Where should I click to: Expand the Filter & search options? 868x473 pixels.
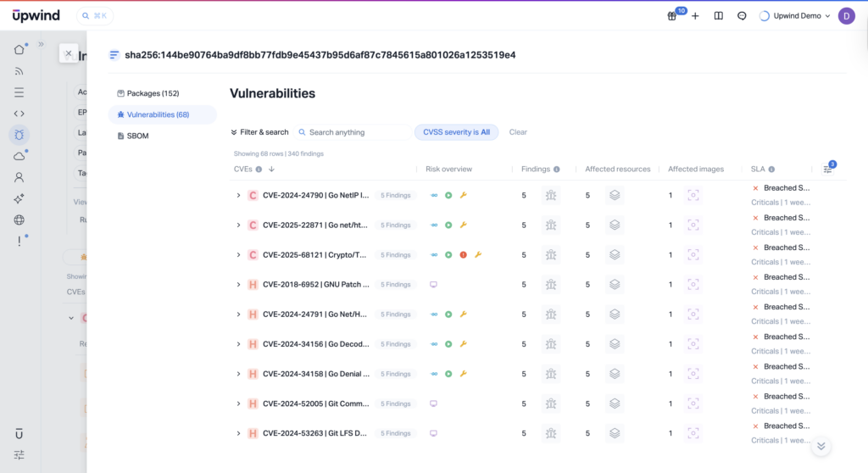[259, 132]
